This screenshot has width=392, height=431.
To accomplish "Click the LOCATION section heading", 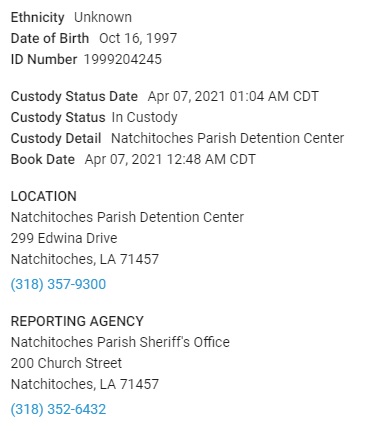I will point(44,196).
